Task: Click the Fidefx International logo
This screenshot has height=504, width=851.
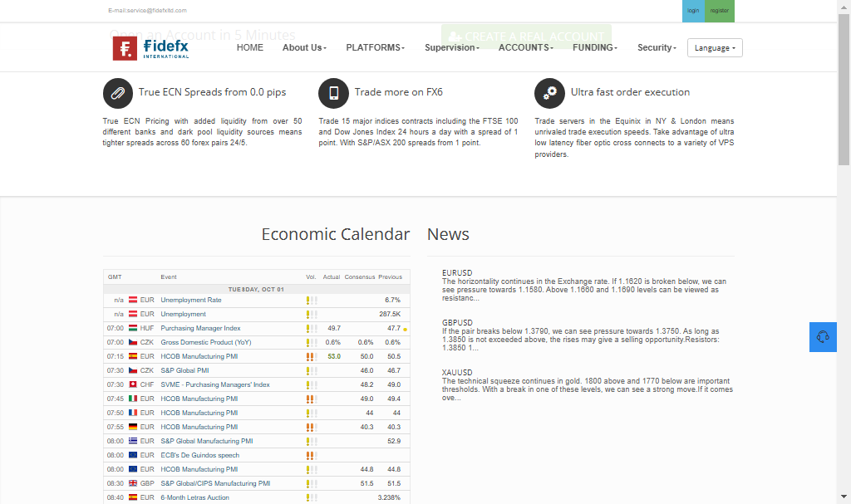Action: tap(151, 48)
